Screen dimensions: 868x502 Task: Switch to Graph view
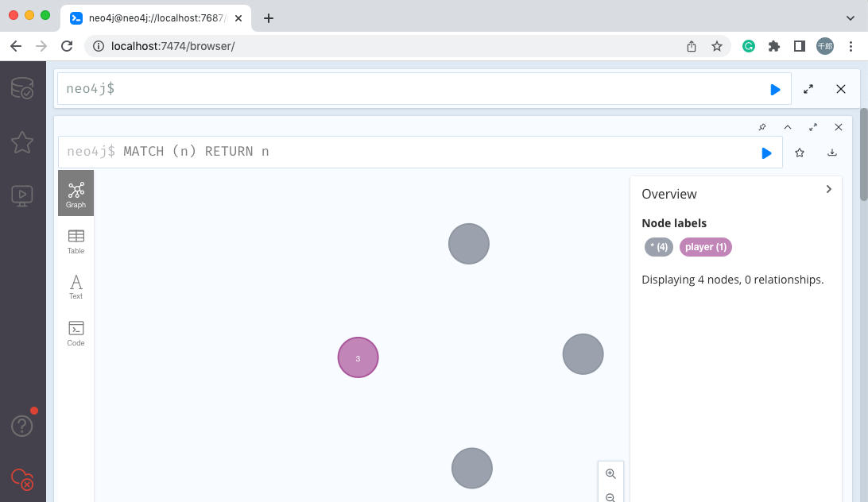(x=76, y=193)
